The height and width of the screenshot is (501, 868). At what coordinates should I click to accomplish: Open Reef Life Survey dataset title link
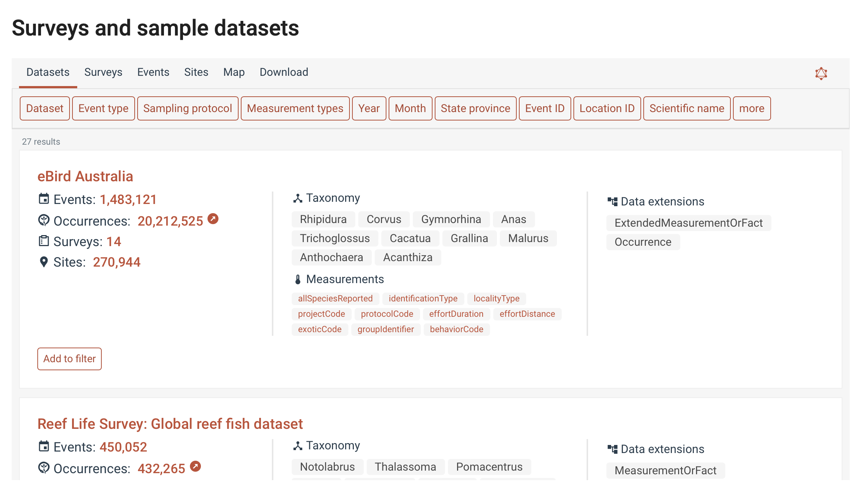tap(170, 424)
